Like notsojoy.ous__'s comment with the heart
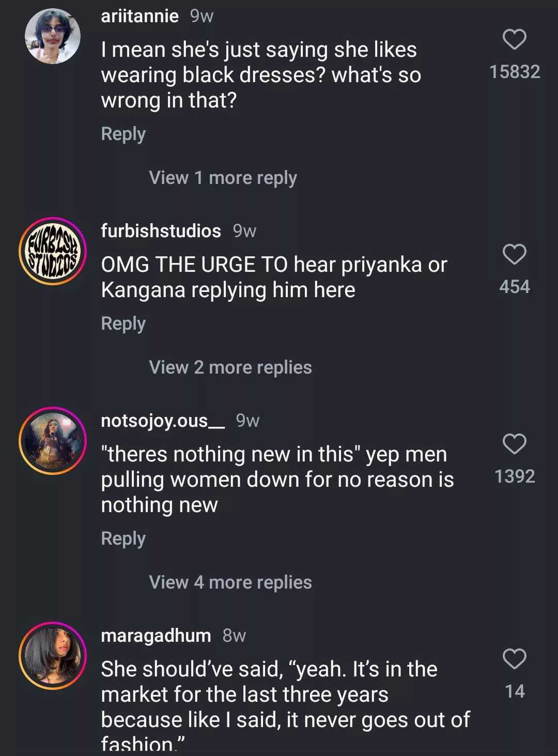The height and width of the screenshot is (756, 558). [515, 444]
